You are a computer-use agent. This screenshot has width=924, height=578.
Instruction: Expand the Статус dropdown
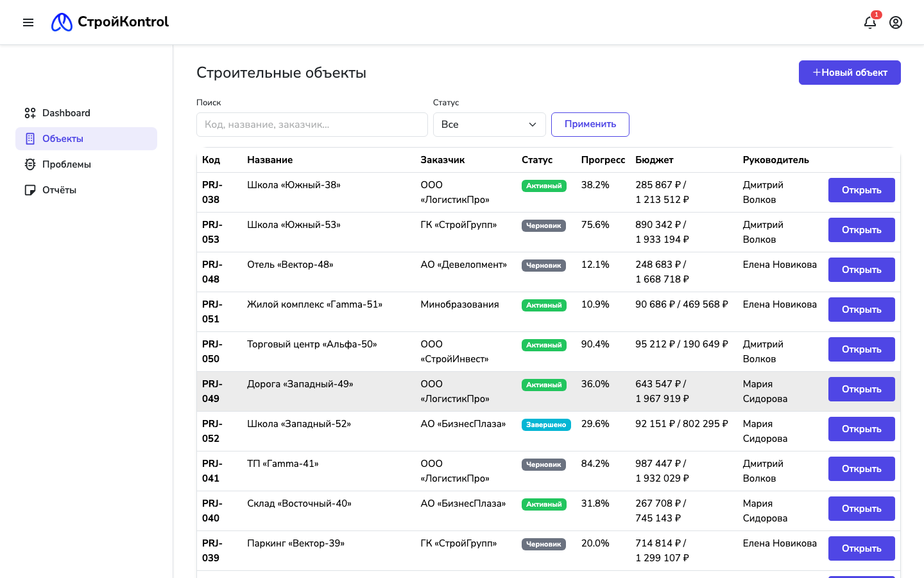pos(489,125)
